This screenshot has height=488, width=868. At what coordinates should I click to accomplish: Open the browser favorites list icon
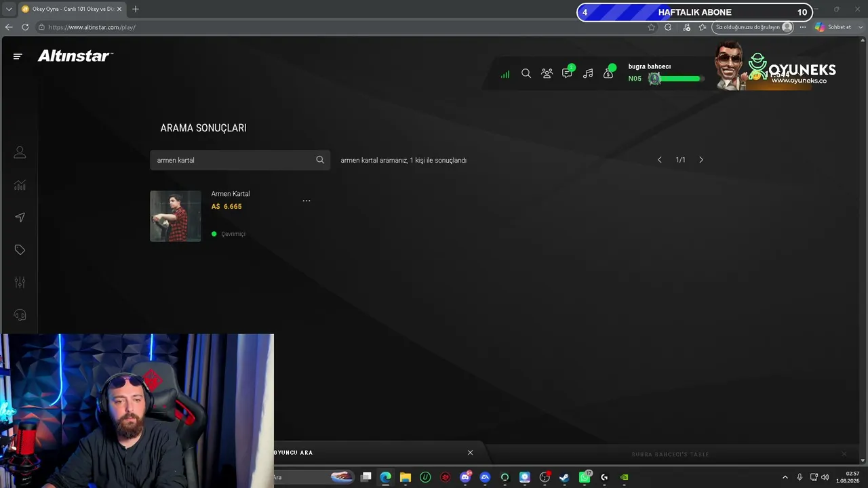(x=703, y=27)
